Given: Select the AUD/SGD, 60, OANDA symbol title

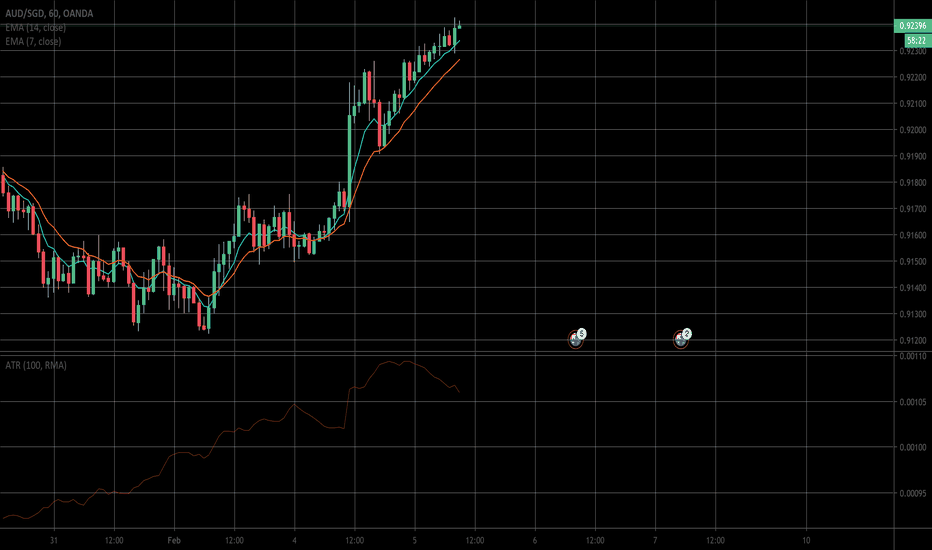Looking at the screenshot, I should point(49,14).
